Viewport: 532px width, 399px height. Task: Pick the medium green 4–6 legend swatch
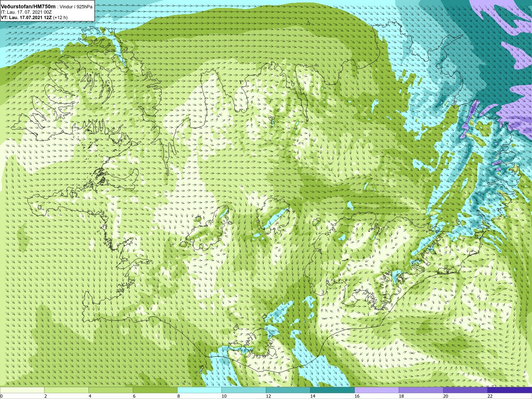click(x=111, y=390)
